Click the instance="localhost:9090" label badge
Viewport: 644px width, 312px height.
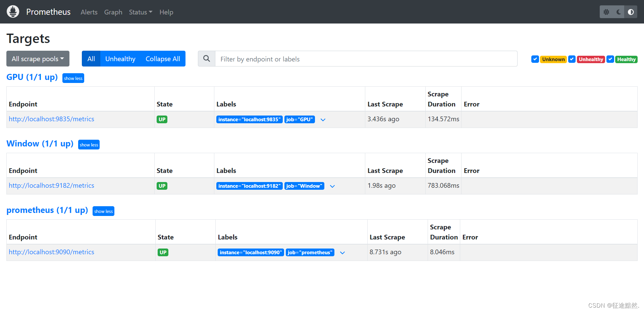(x=251, y=253)
